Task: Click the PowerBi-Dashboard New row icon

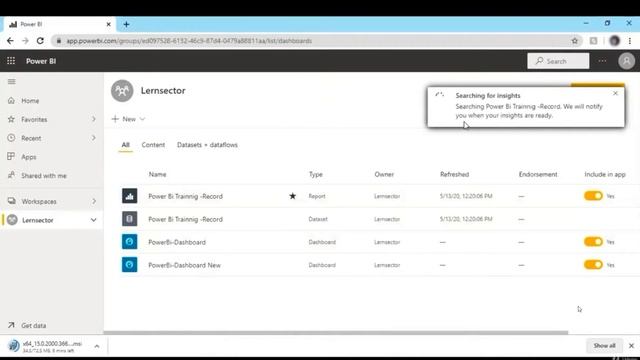Action: click(x=129, y=264)
